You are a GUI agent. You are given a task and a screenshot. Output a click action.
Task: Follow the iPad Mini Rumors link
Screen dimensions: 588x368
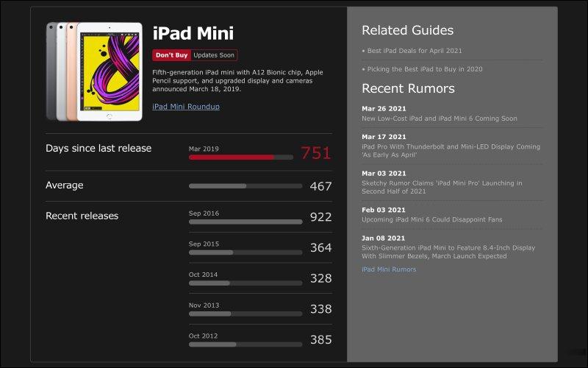point(389,269)
